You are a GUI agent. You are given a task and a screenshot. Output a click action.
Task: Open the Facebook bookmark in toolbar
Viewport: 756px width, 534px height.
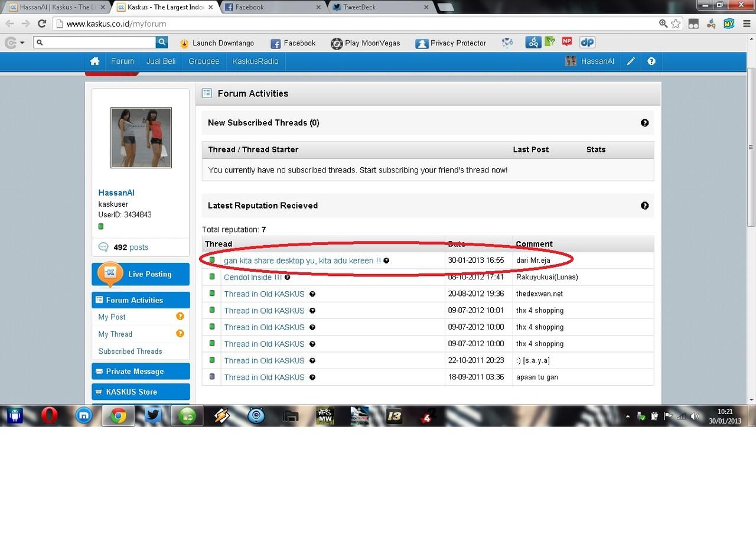click(x=293, y=43)
